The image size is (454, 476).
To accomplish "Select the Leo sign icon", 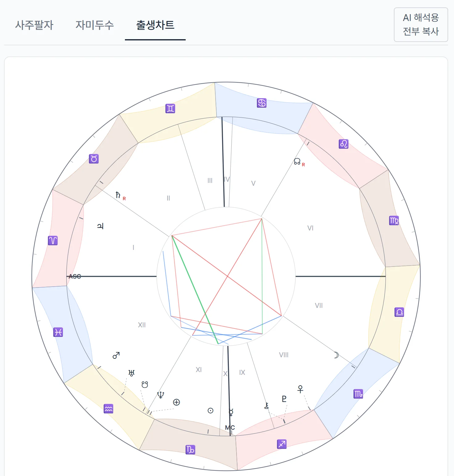I will point(343,143).
